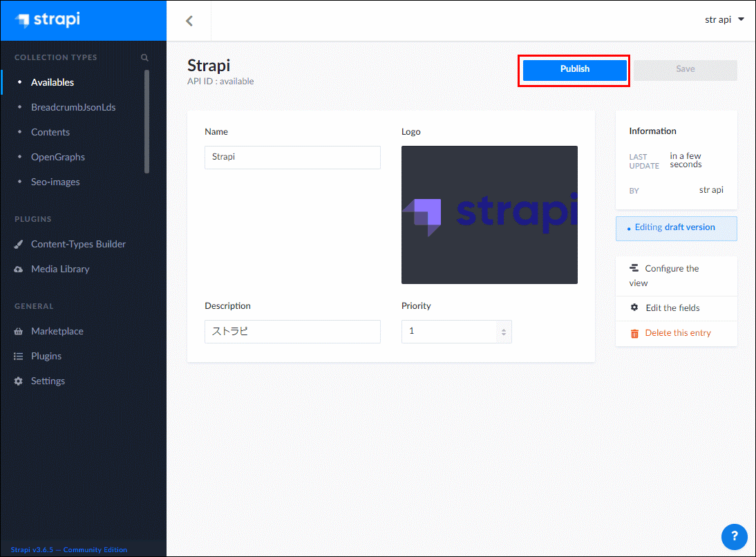
Task: Open the Availables collection type
Action: tap(53, 82)
